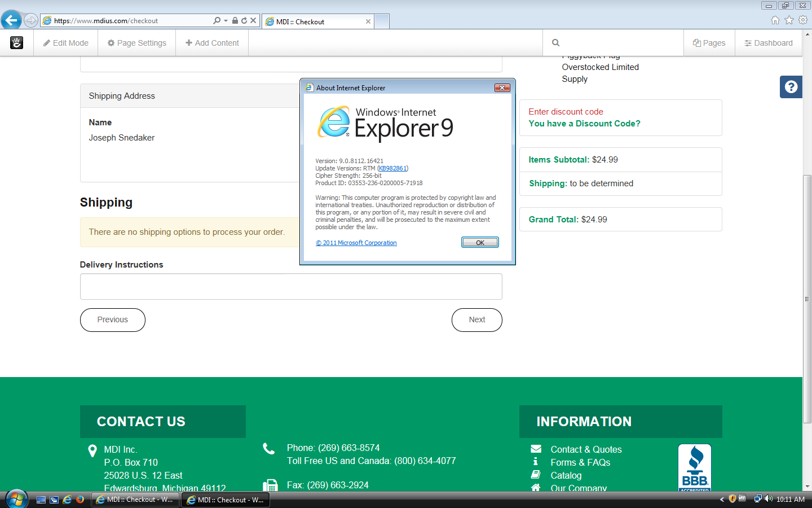Launch Internet Explorer from quick launch
Image resolution: width=812 pixels, height=508 pixels.
pos(67,500)
